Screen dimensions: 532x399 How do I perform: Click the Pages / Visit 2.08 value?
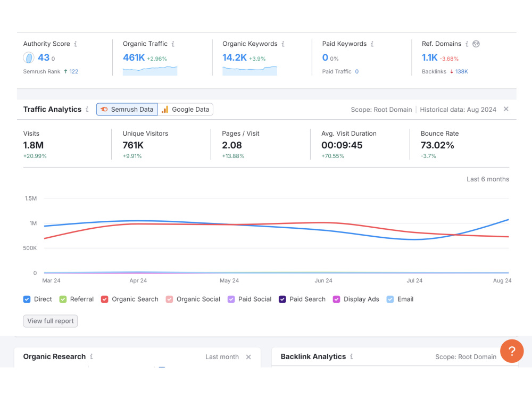232,145
